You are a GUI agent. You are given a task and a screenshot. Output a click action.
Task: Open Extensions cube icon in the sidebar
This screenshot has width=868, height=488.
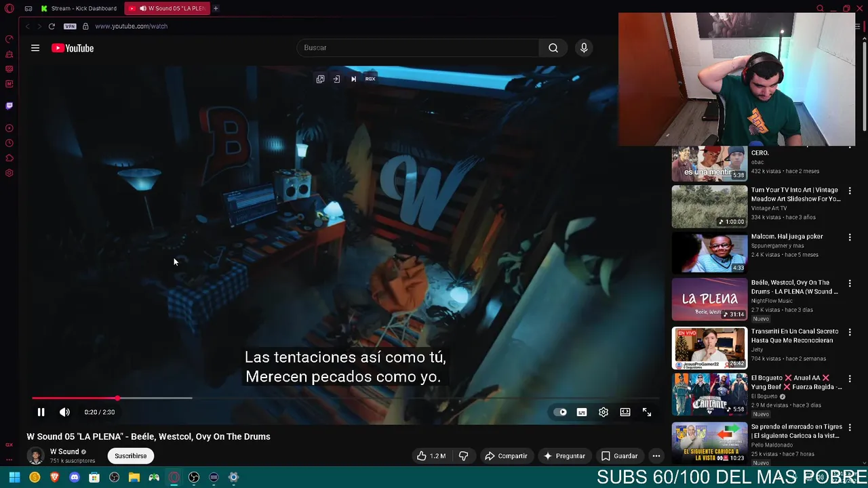9,158
